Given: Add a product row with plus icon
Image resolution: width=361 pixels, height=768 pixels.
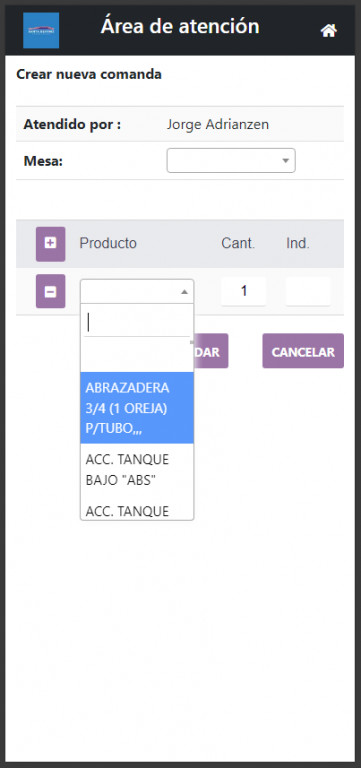Looking at the screenshot, I should (x=50, y=243).
